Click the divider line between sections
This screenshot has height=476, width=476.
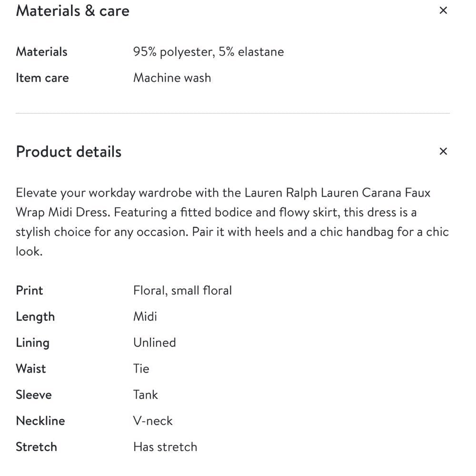tap(233, 113)
